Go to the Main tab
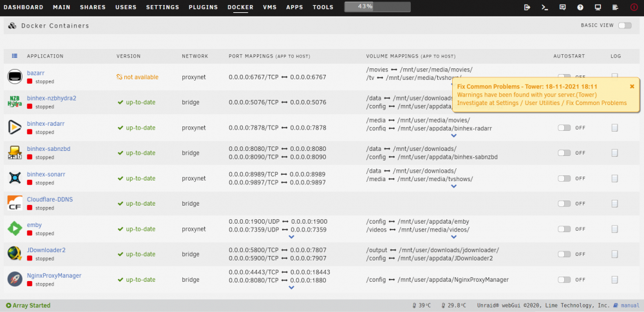The image size is (644, 312). coord(62,7)
